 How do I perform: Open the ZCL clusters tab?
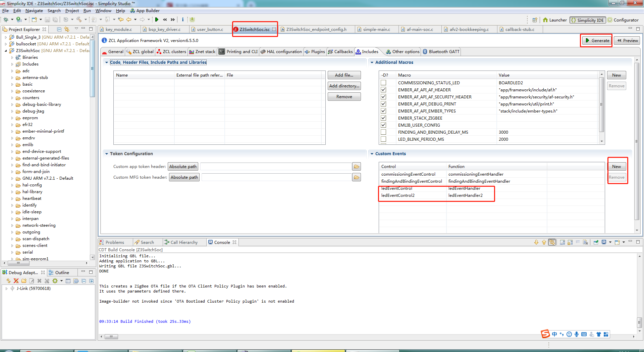(x=171, y=52)
